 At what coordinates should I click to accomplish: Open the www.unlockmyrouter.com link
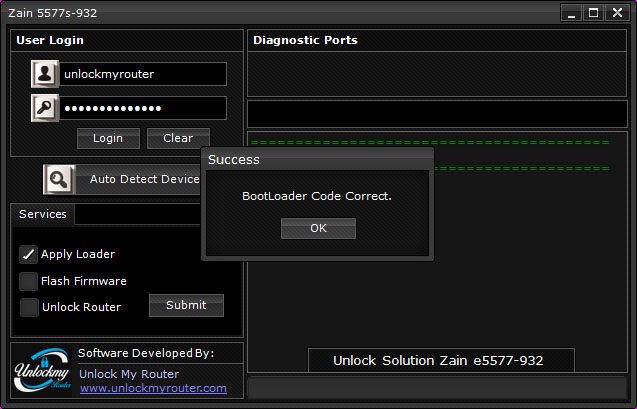tap(153, 388)
